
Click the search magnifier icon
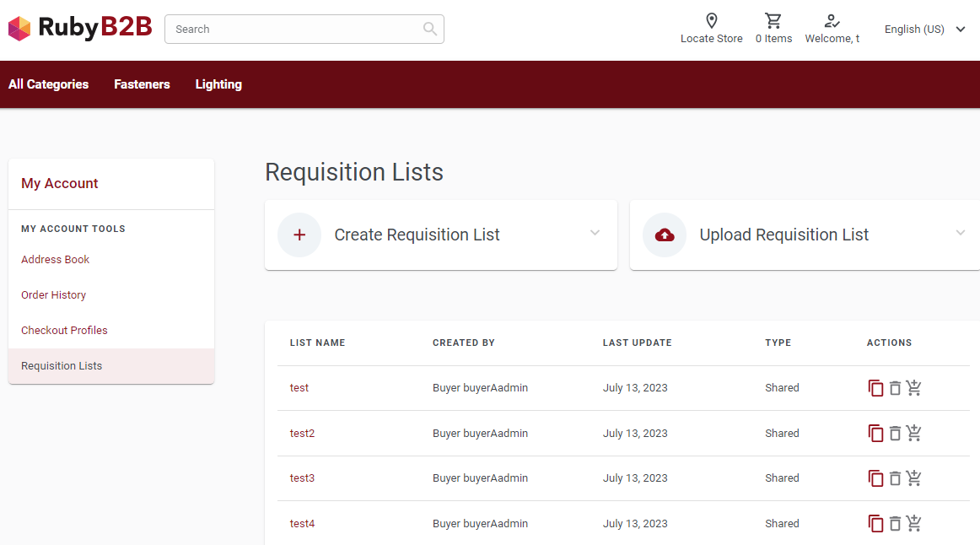tap(429, 29)
